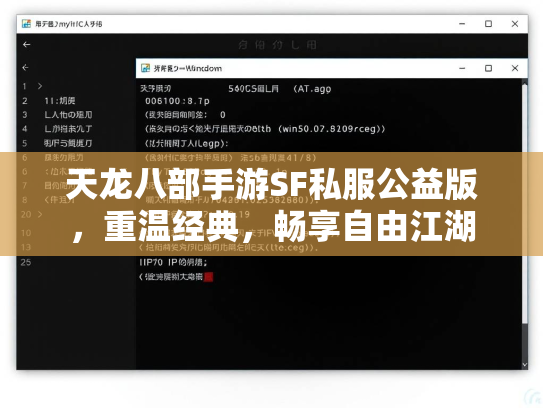Close the outer application window
Screen dimensions: 543x408
tap(515, 24)
